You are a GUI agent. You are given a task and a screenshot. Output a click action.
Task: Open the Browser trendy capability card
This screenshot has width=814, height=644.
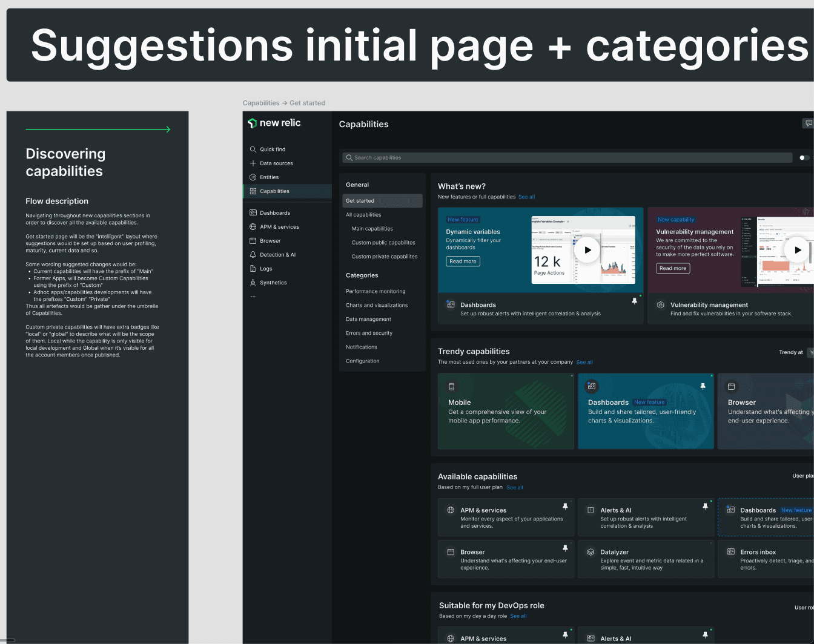pyautogui.click(x=766, y=412)
